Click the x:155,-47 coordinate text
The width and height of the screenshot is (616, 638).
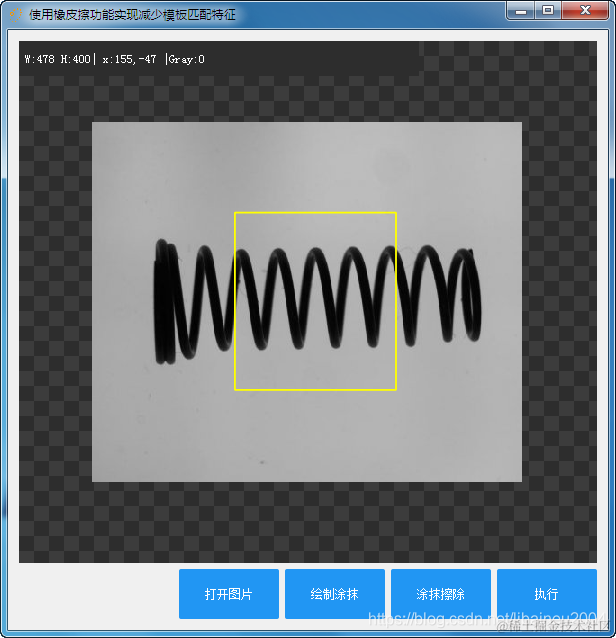pos(129,59)
